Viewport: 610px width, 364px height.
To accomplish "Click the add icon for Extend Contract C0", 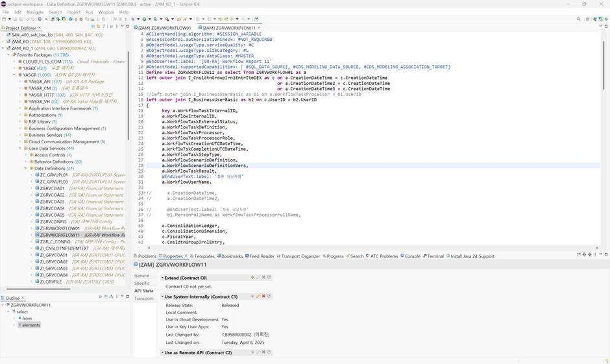I will click(x=252, y=278).
